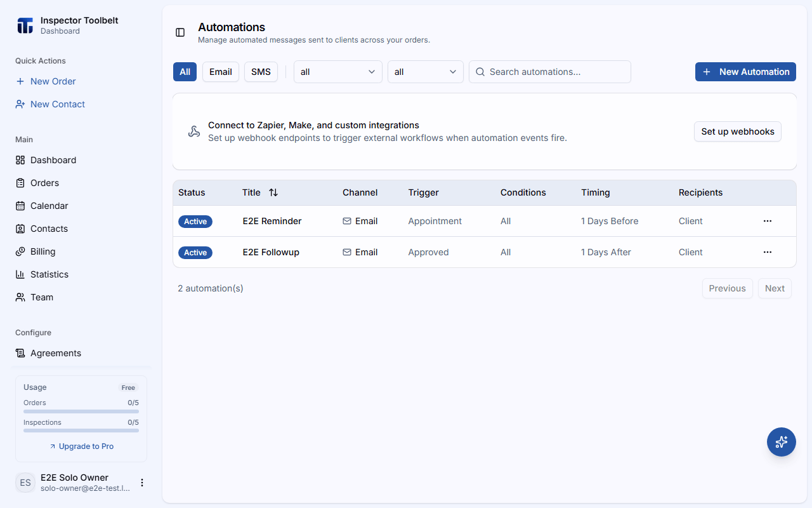The width and height of the screenshot is (812, 508).
Task: Click the Dashboard grid icon
Action: coord(20,160)
